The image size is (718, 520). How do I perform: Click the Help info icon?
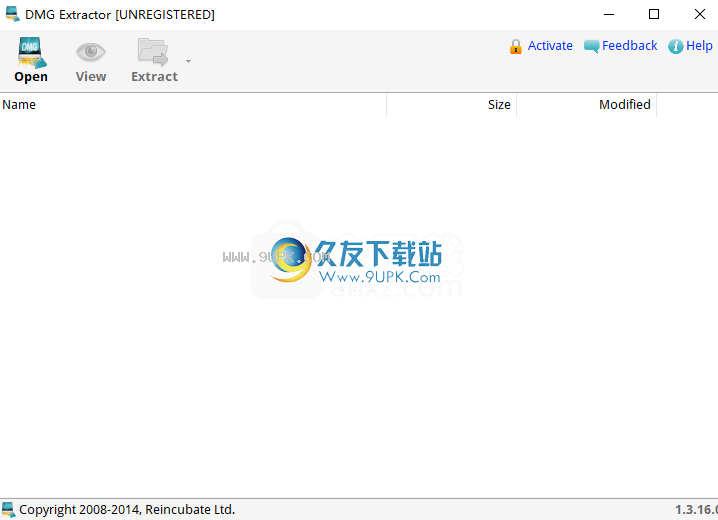pos(675,46)
